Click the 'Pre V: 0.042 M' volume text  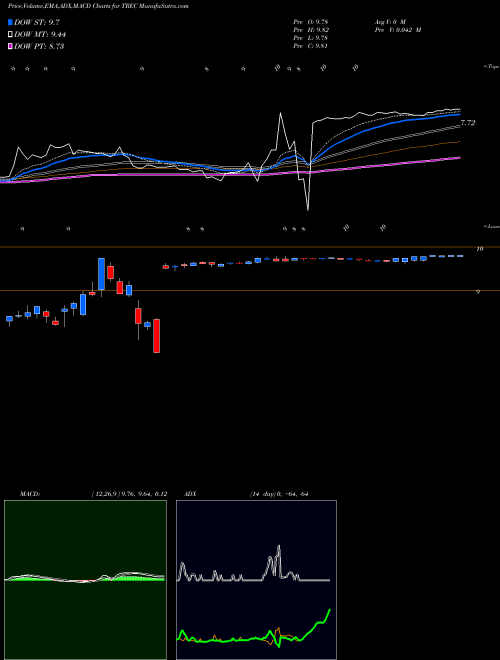coord(397,30)
